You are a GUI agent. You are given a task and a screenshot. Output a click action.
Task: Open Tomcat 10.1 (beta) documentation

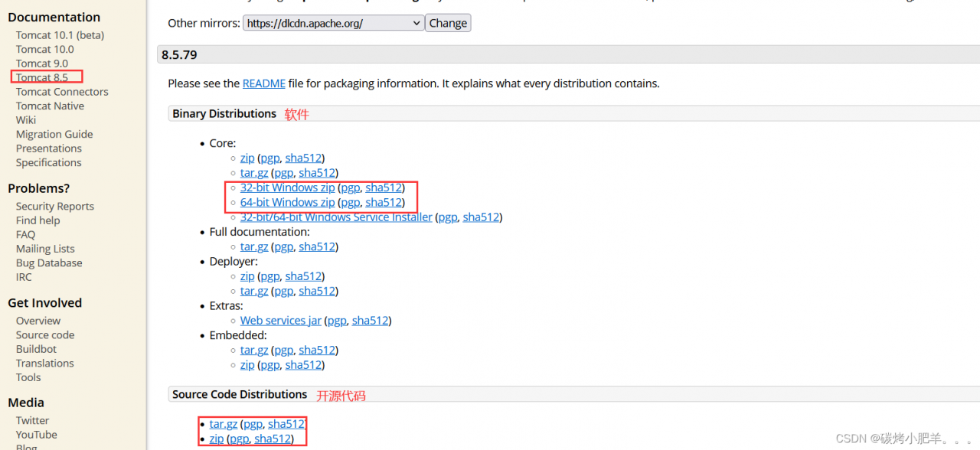(60, 35)
